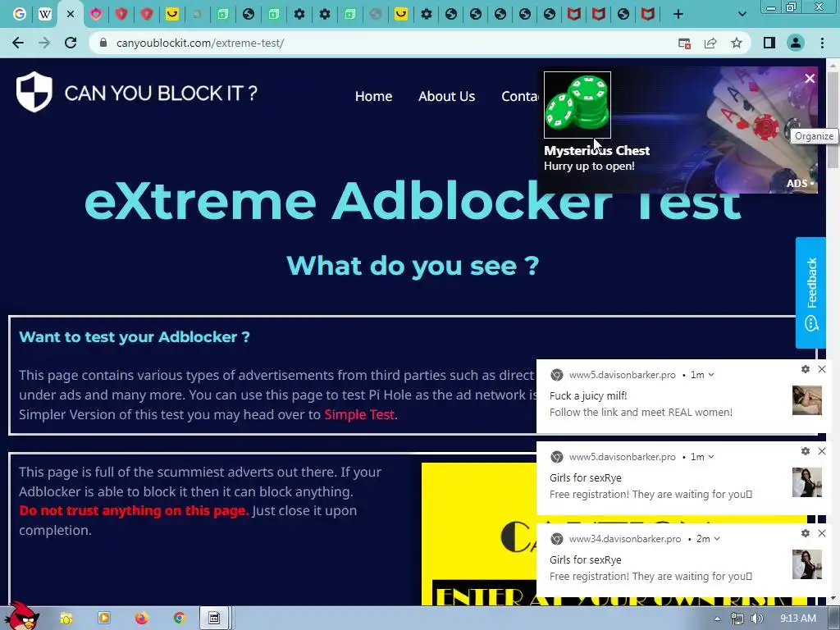Open settings of the www34.davisonbarker.pro notification
Screen dimensions: 840x630
(x=806, y=533)
